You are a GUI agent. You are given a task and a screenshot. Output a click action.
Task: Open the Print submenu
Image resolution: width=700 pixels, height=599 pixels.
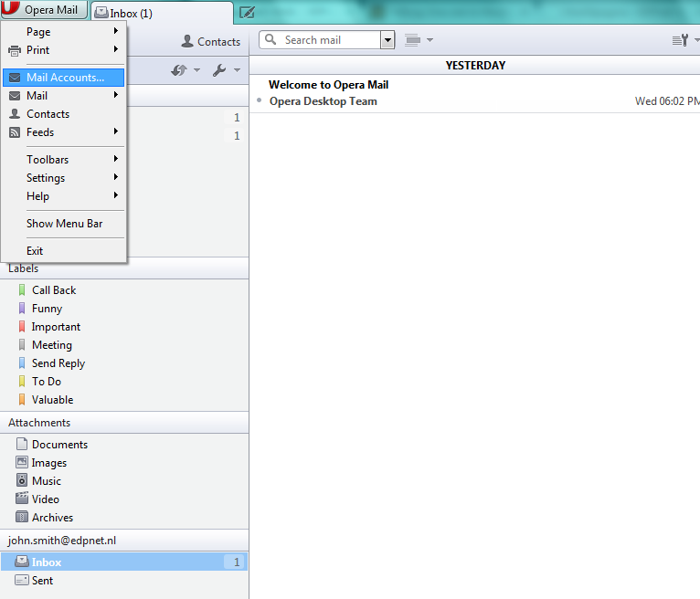tap(64, 50)
